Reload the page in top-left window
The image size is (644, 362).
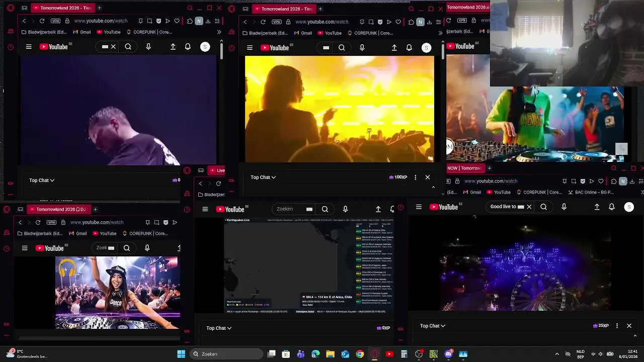click(x=42, y=21)
